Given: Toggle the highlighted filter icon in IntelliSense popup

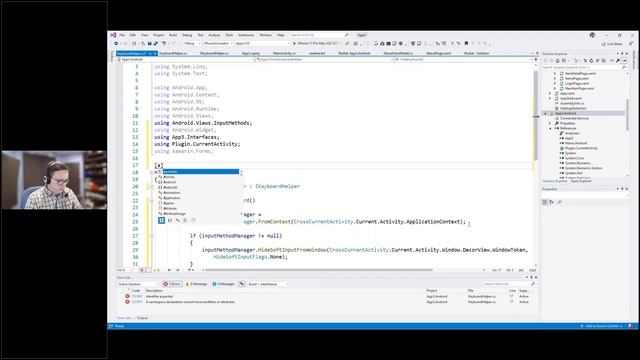Looking at the screenshot, I should (162, 220).
